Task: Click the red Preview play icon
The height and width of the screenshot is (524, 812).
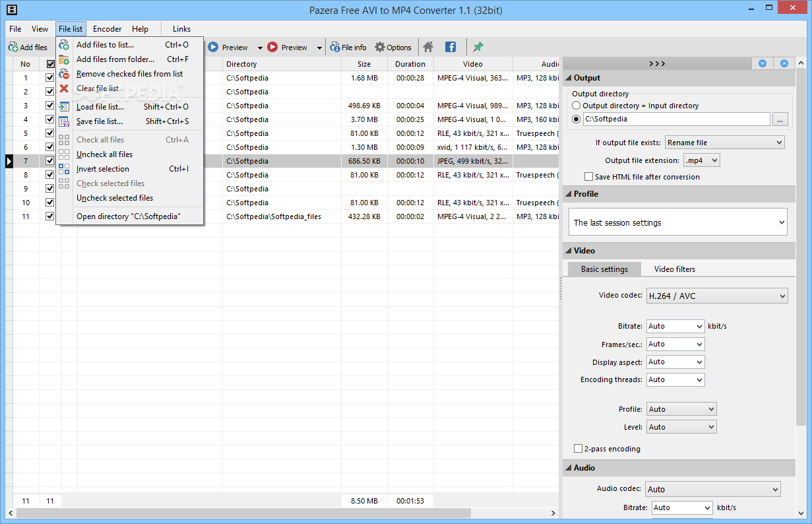Action: click(272, 47)
